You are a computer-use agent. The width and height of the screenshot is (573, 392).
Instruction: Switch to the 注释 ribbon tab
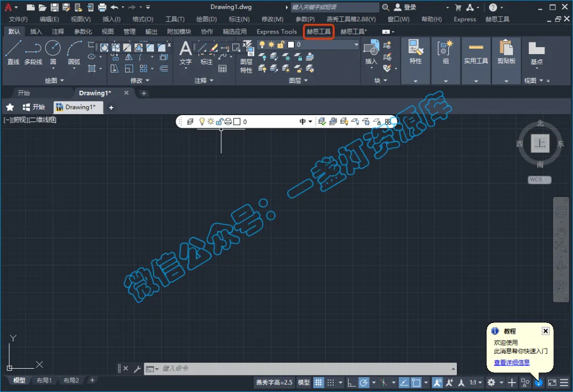pyautogui.click(x=58, y=31)
